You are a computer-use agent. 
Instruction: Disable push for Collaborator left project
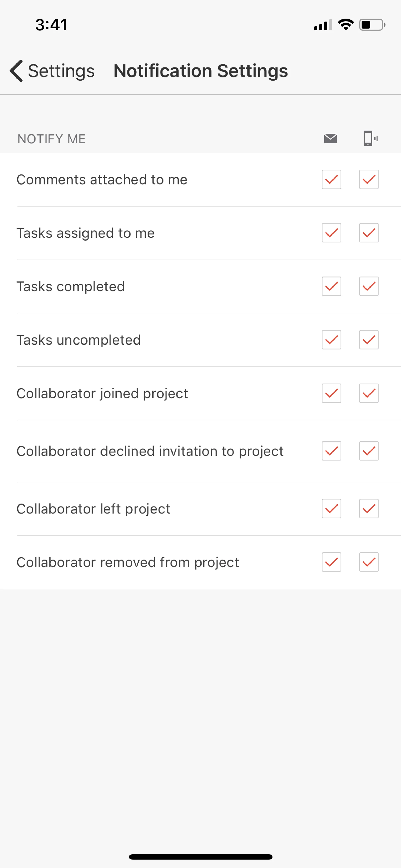click(x=369, y=508)
